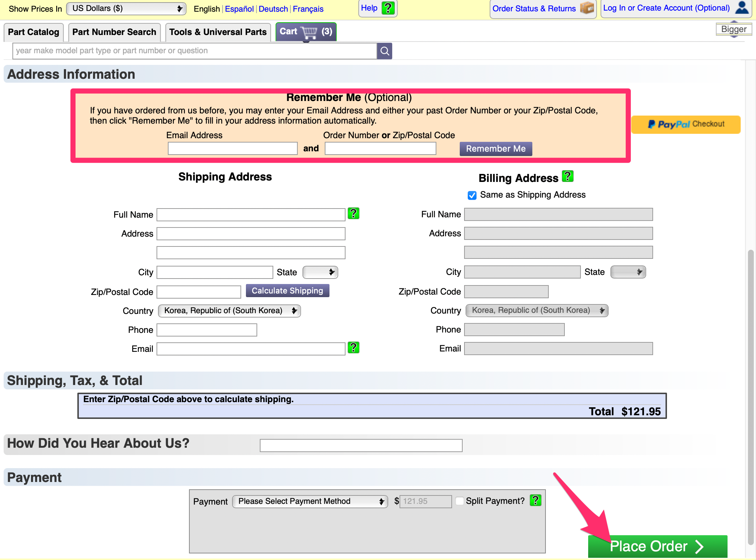Open the Payment Method dropdown

coord(310,502)
